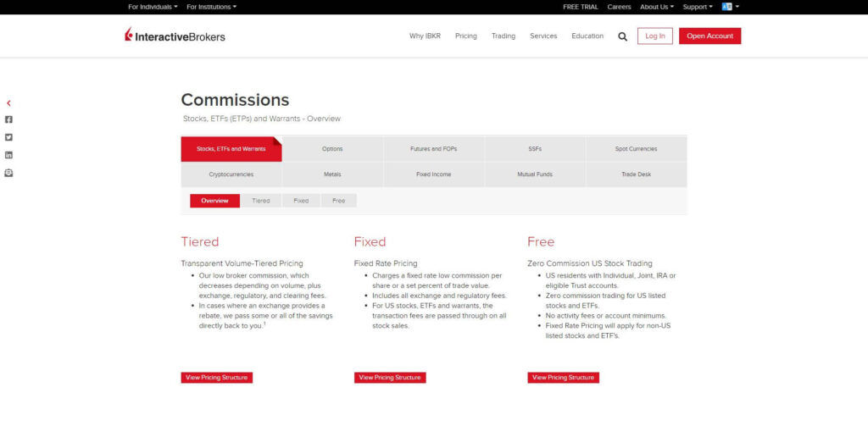Expand the For Individuals dropdown
This screenshot has width=868, height=426.
point(153,7)
